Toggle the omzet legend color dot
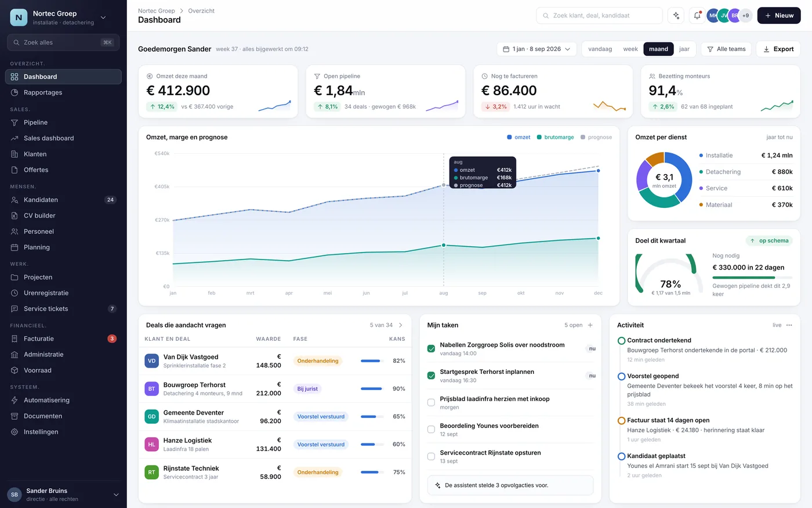This screenshot has width=812, height=508. coord(509,138)
